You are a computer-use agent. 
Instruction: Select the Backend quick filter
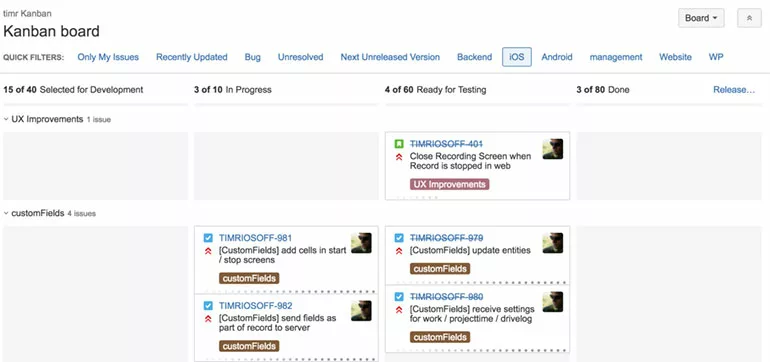click(474, 57)
